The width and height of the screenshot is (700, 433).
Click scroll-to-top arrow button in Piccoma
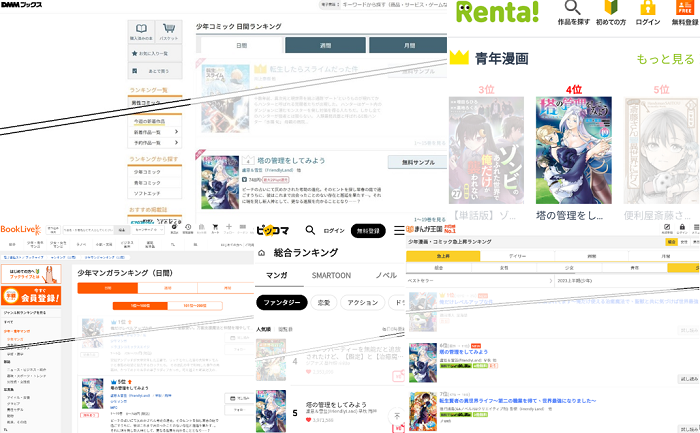(x=396, y=416)
